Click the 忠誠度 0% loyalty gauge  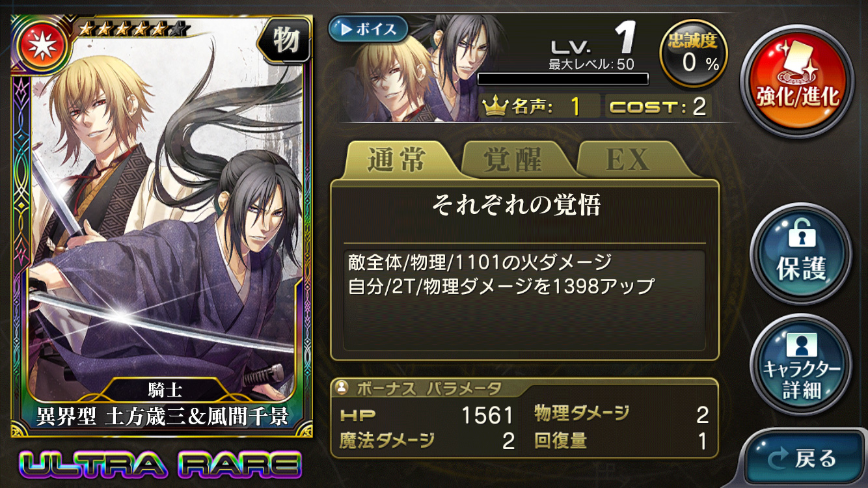click(693, 54)
